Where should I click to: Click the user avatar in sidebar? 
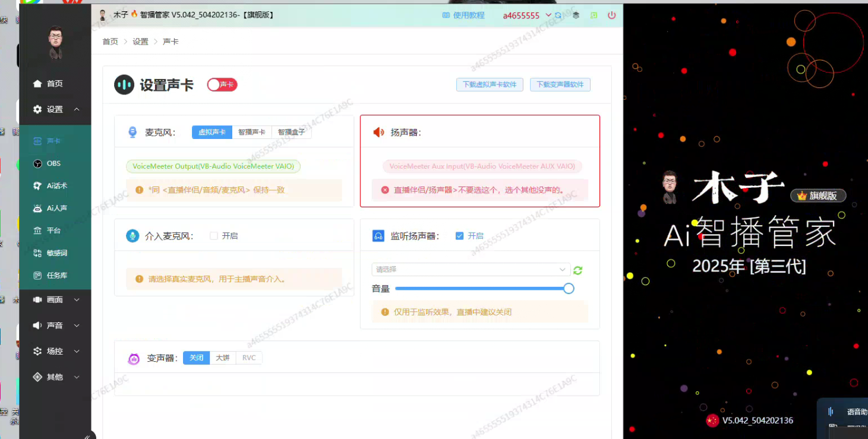(x=55, y=42)
